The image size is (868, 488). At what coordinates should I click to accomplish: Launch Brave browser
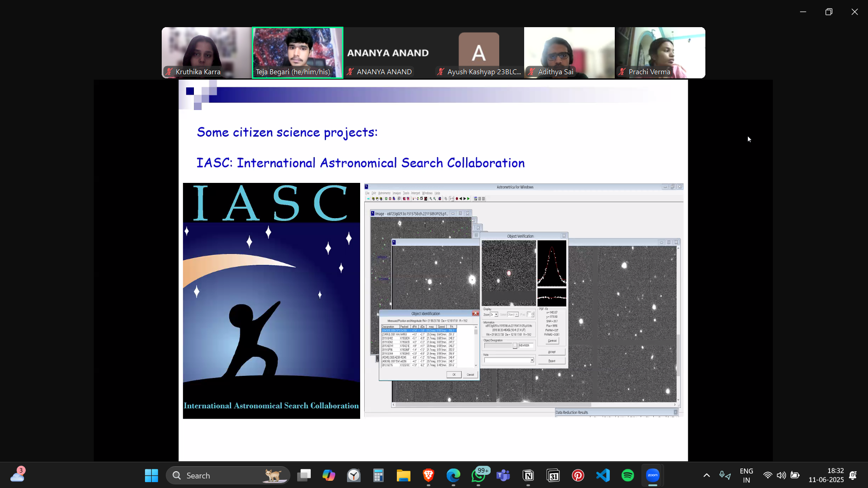point(429,475)
